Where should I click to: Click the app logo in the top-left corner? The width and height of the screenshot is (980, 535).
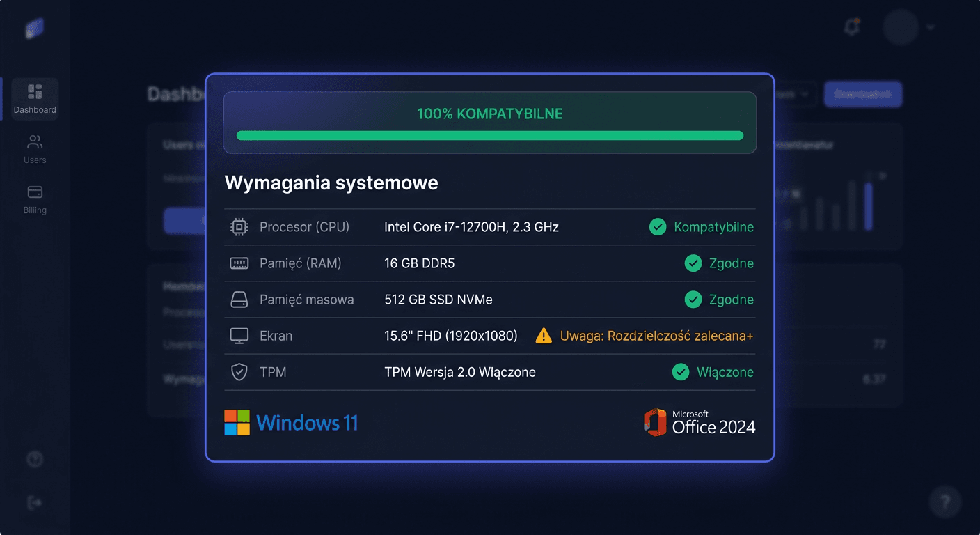point(34,28)
